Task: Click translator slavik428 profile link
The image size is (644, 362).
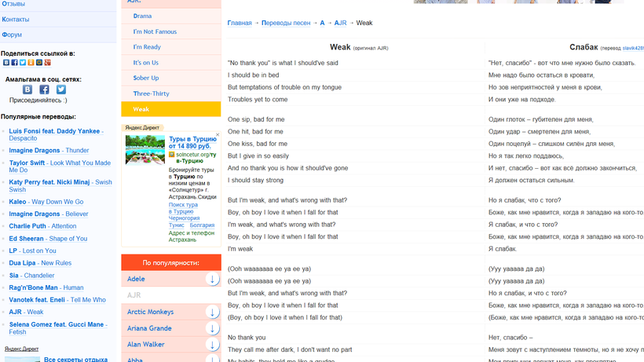Action: (633, 49)
